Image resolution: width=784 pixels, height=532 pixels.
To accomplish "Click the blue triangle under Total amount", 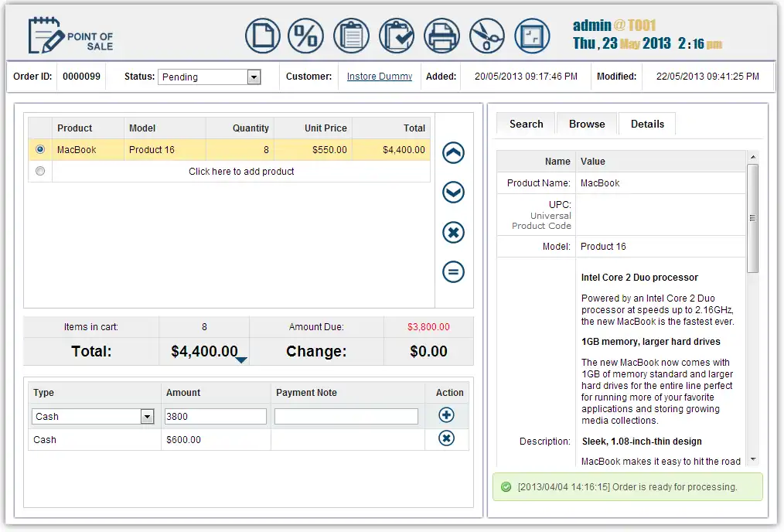I will (x=241, y=360).
